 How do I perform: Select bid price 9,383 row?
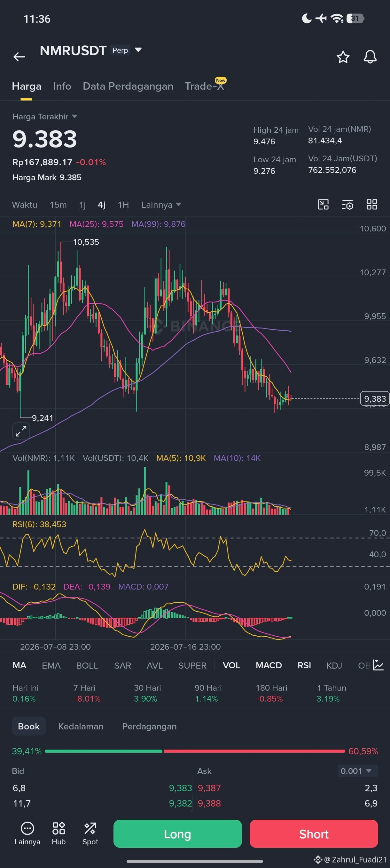[102, 788]
